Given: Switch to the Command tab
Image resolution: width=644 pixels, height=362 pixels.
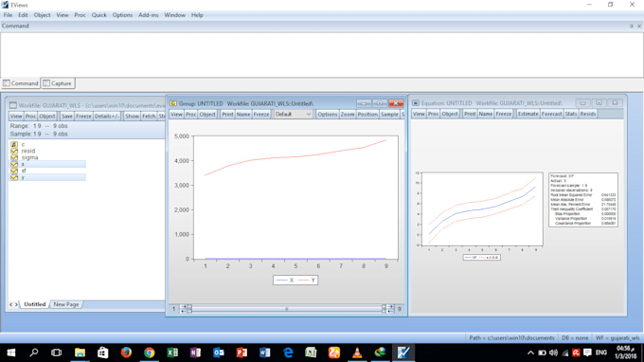Looking at the screenshot, I should [x=21, y=83].
